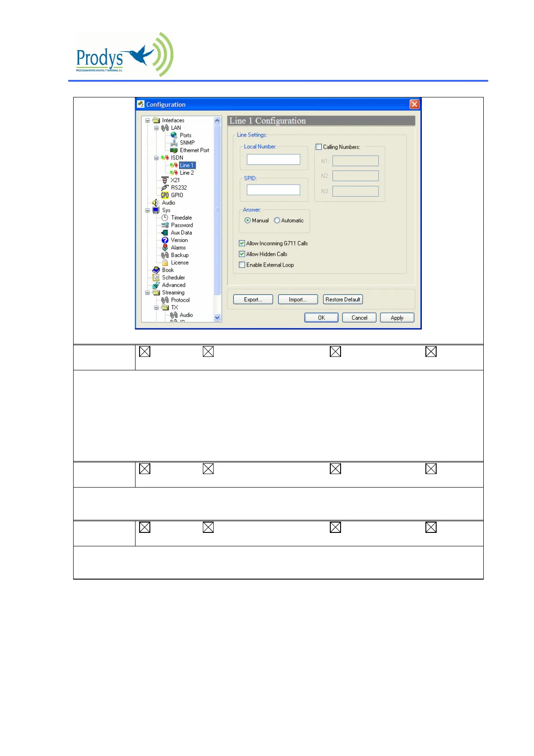Collapse the Streaming tree node
Viewport: 534px width, 756px height.
147,292
